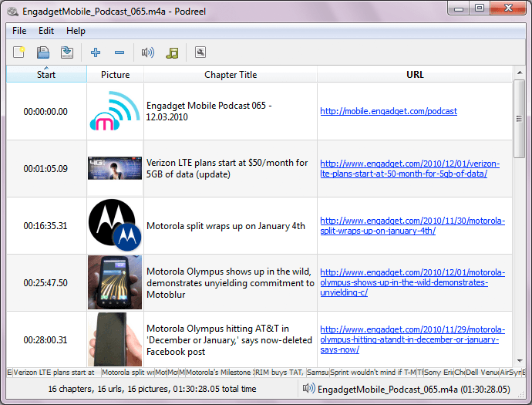Click the green music note icon
532x405 pixels.
pyautogui.click(x=172, y=52)
